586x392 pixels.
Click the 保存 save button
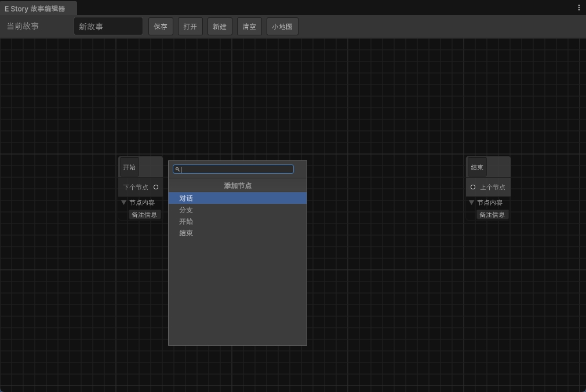click(161, 27)
